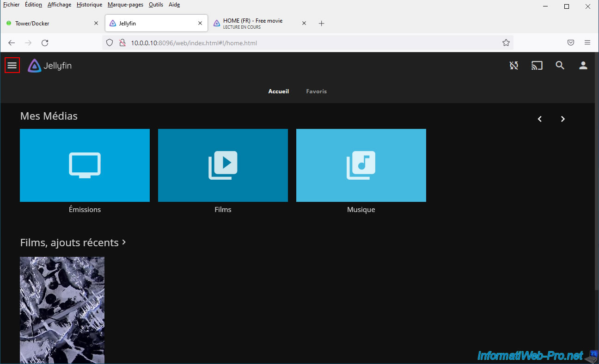Click the SyncPlay icon in header

[x=513, y=66]
